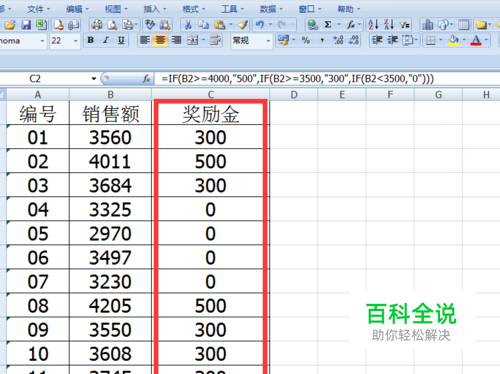Image resolution: width=500 pixels, height=374 pixels.
Task: Select column B header
Action: (110, 95)
